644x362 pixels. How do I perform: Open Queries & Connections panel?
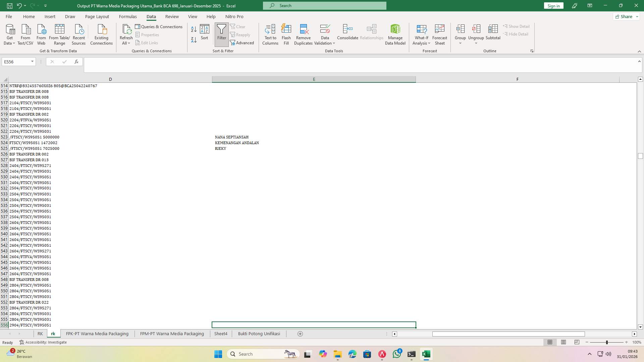coord(159,26)
